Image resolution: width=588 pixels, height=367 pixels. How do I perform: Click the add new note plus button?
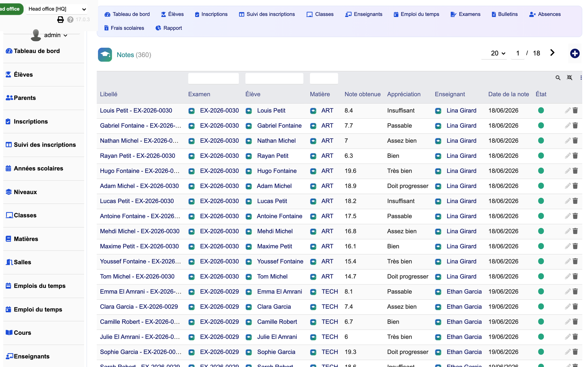575,53
